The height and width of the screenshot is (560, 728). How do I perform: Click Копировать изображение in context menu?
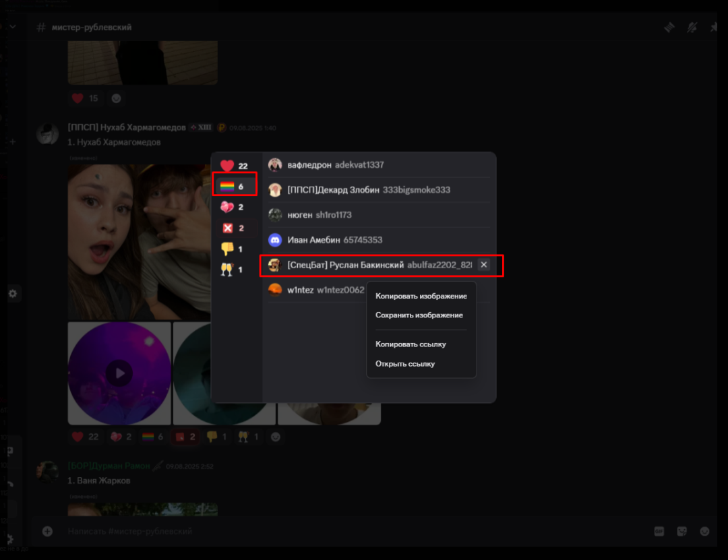click(421, 296)
